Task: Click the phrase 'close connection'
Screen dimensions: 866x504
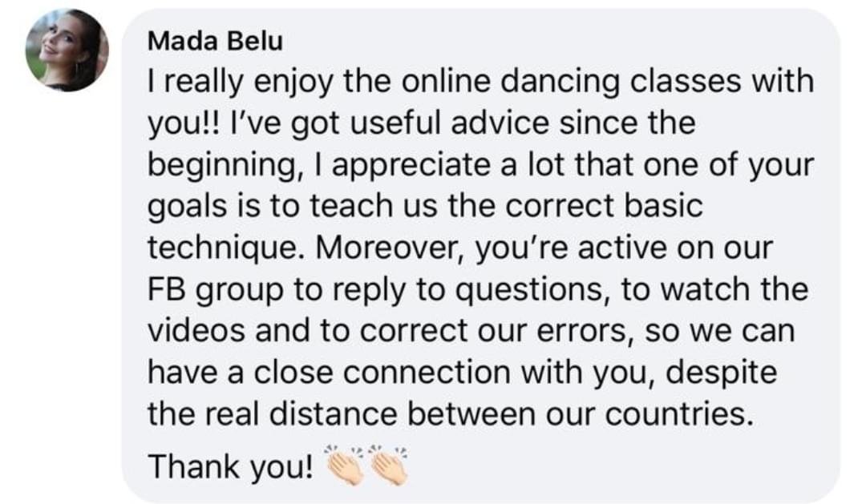Action: click(382, 373)
